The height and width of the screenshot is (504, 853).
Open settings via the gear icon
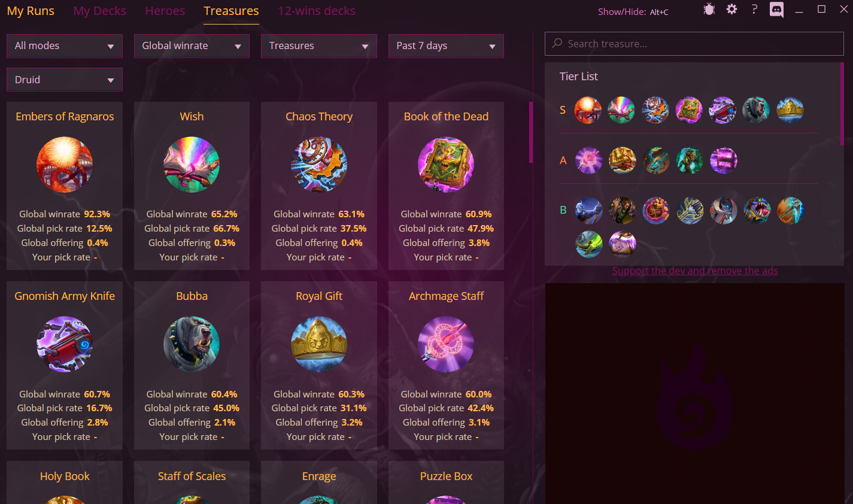click(x=731, y=10)
